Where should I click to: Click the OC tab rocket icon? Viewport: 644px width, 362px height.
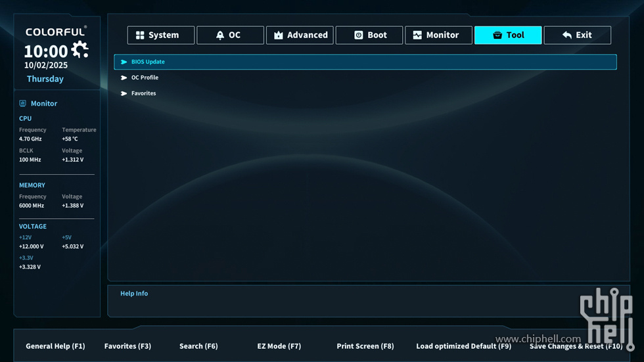(220, 35)
